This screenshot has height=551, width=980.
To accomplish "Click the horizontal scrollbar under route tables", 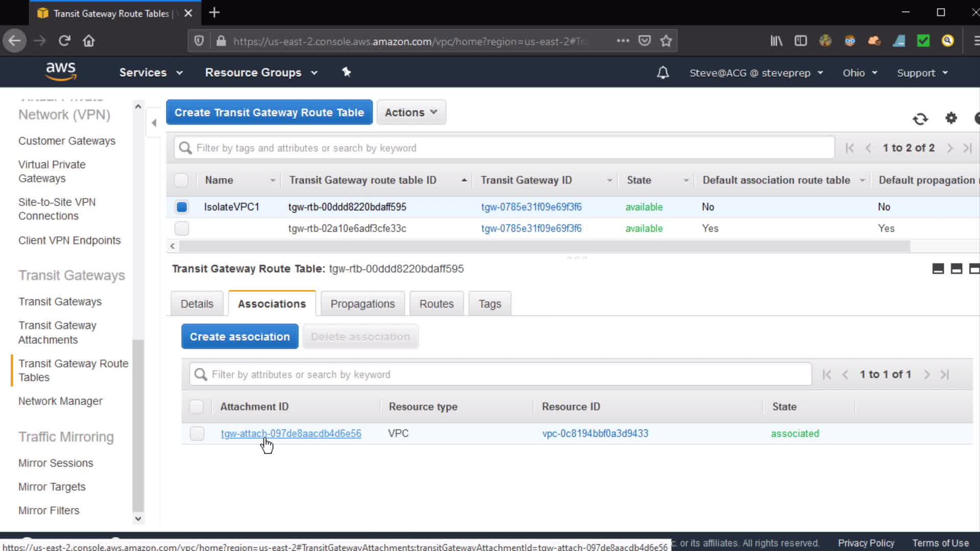I will click(544, 246).
